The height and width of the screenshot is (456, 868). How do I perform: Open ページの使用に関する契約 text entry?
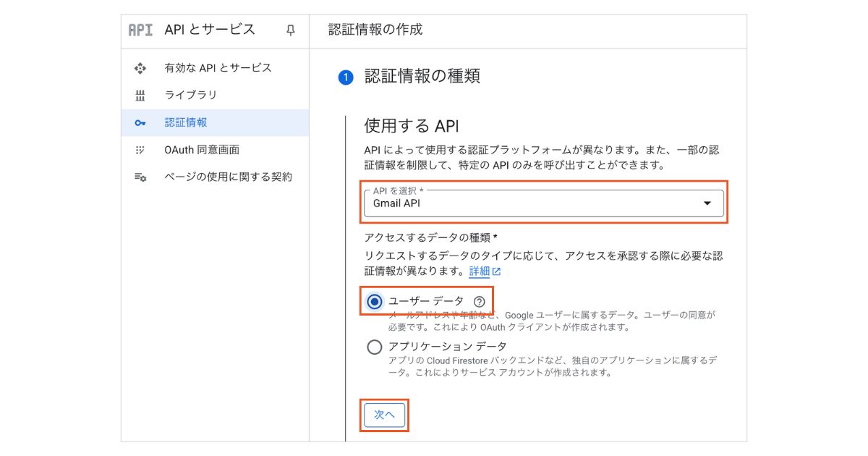228,177
